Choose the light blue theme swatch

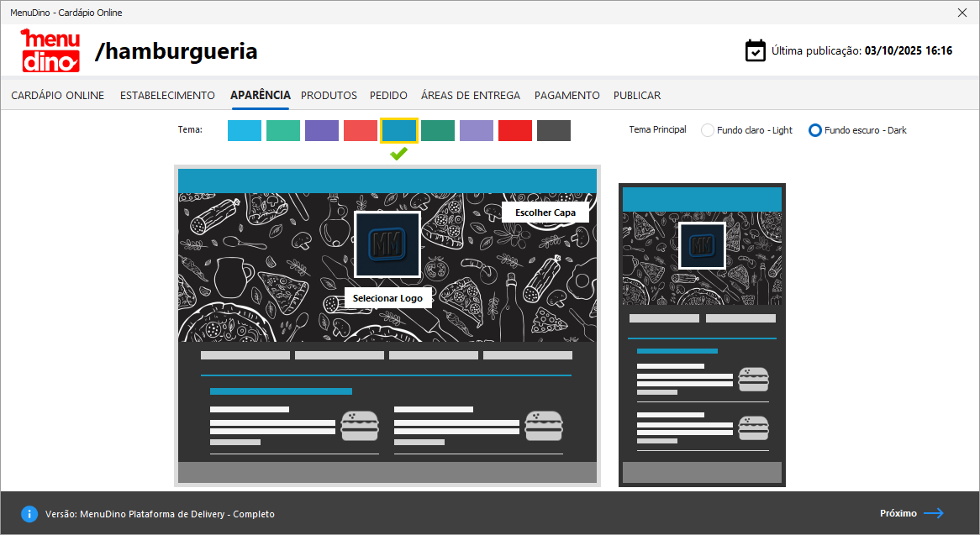pyautogui.click(x=245, y=130)
